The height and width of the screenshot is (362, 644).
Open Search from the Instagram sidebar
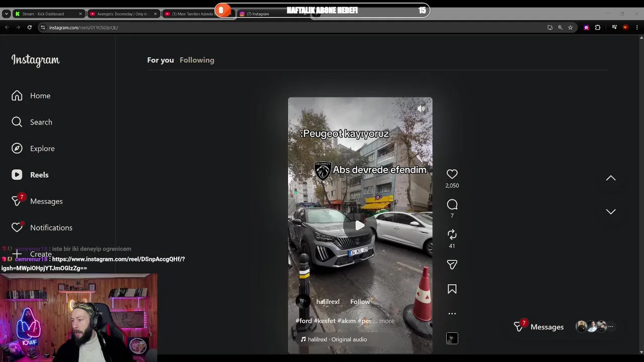click(x=32, y=122)
